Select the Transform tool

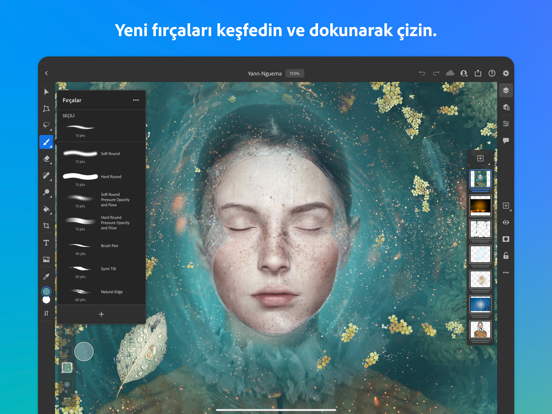tap(46, 108)
